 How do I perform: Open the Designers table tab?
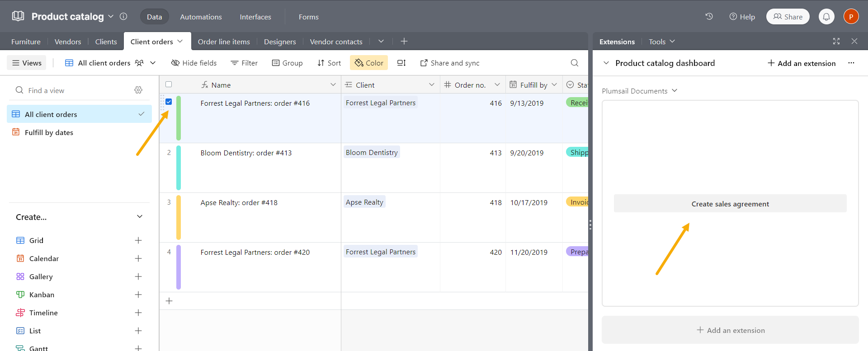click(280, 42)
